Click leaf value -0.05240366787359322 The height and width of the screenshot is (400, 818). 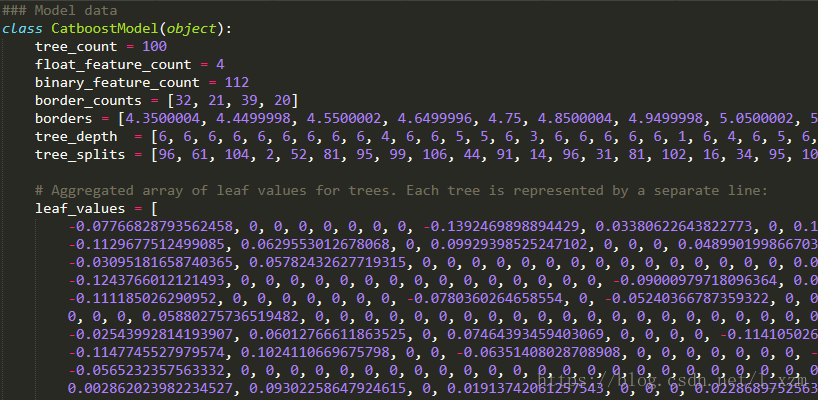coord(687,299)
